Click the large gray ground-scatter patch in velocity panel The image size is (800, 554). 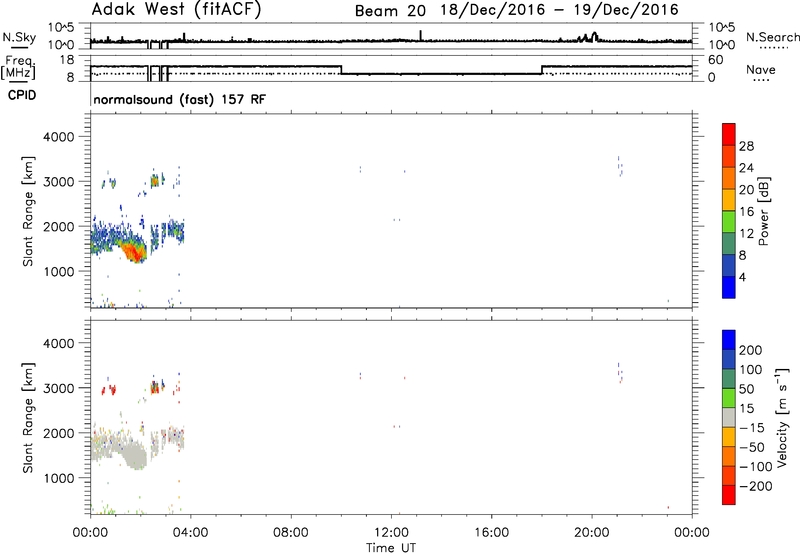[134, 455]
